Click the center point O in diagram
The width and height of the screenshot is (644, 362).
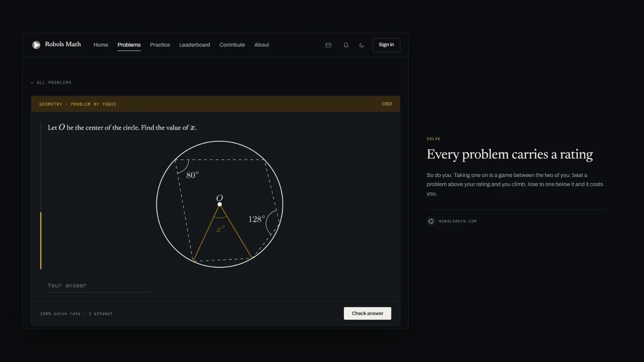220,204
